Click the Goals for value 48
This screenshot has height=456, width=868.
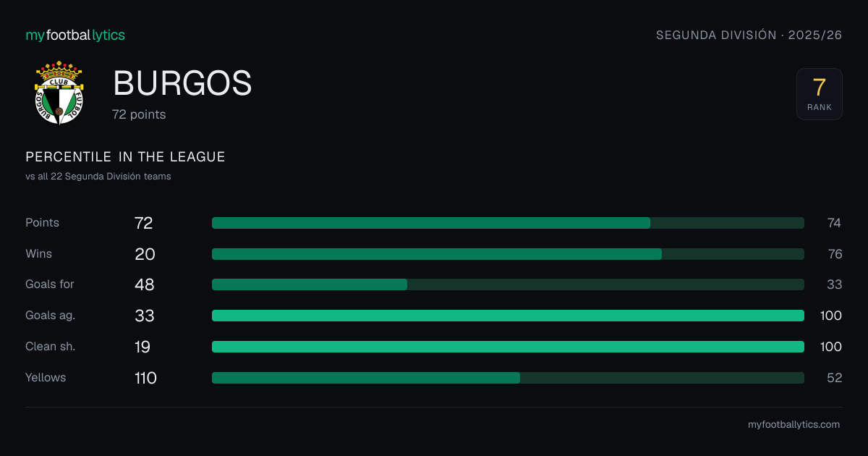145,284
